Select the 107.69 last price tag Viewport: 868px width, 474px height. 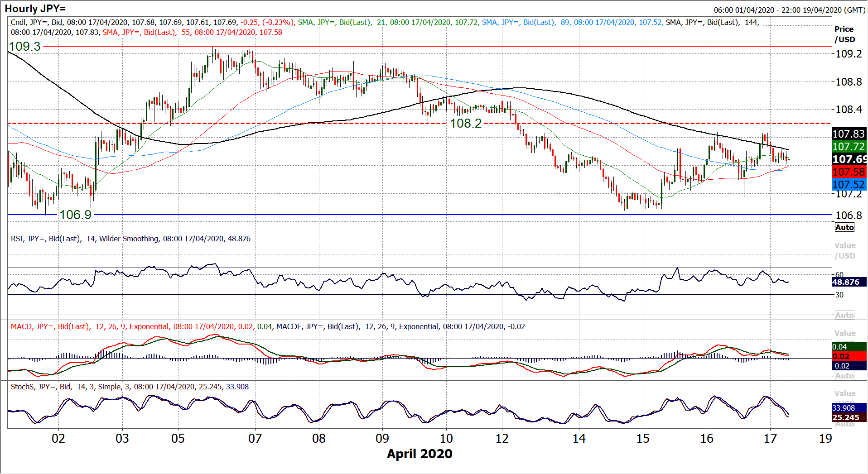[849, 159]
